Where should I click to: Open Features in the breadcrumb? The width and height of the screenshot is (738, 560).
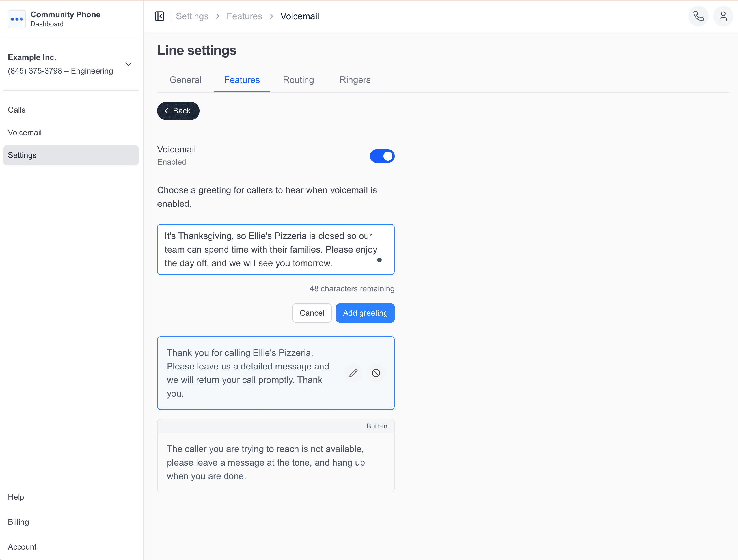point(244,16)
